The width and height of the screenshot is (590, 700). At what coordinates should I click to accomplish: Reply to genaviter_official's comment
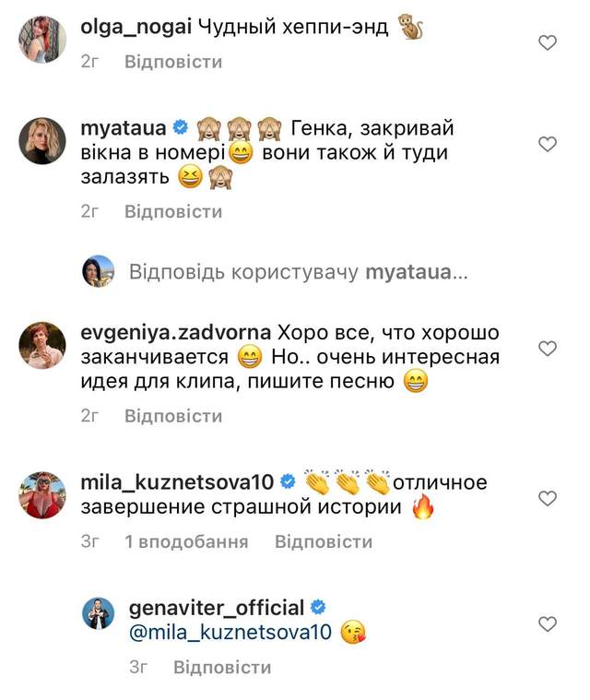click(x=222, y=668)
